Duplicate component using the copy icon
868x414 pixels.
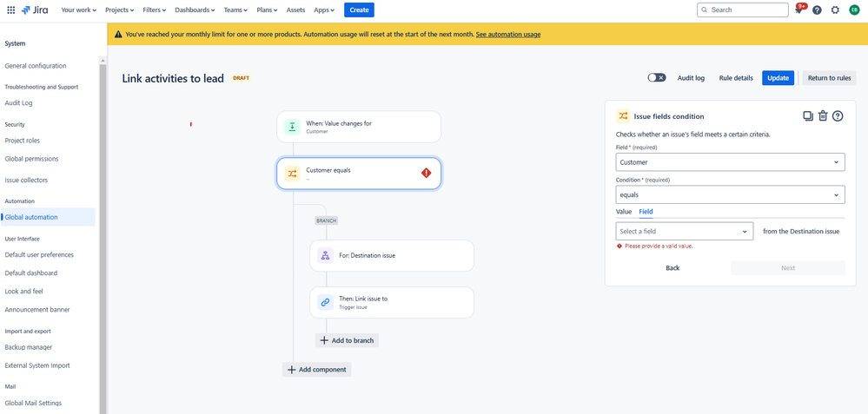(x=808, y=116)
